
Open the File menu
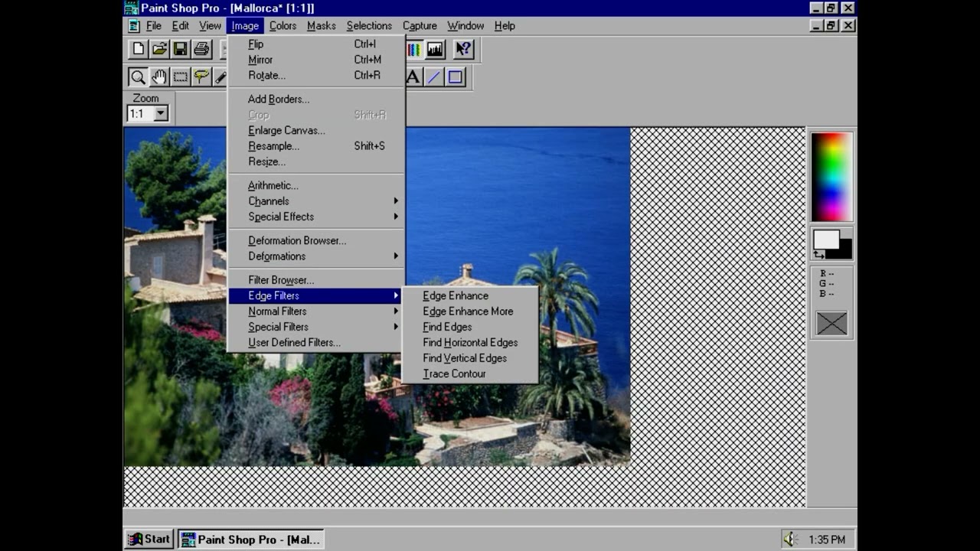(x=154, y=25)
